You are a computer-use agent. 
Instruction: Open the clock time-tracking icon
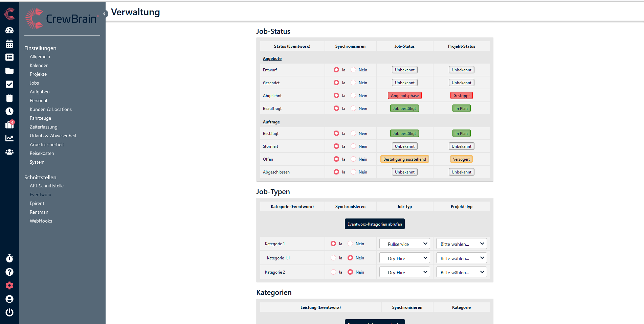click(9, 111)
